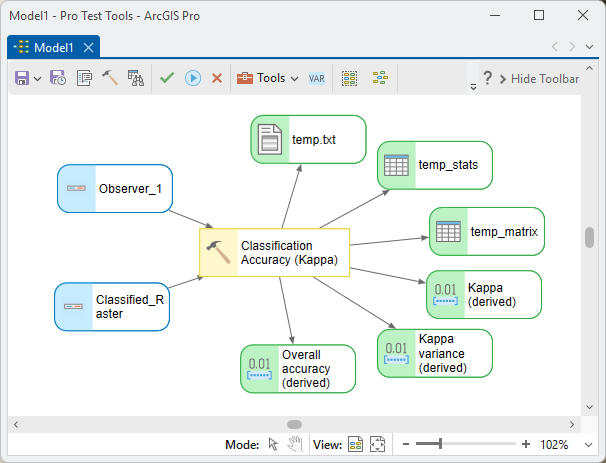
Task: Click the vertical scrollbar thumb
Action: [589, 237]
